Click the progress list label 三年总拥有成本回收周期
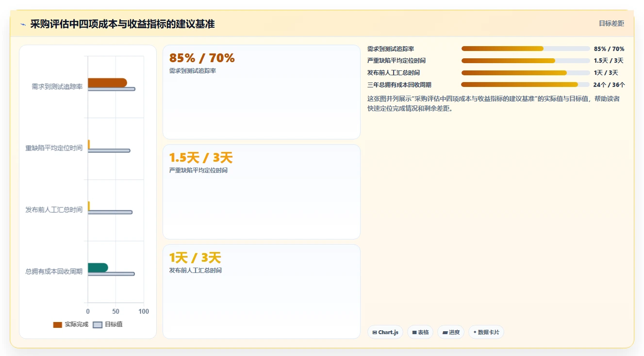 click(x=399, y=85)
